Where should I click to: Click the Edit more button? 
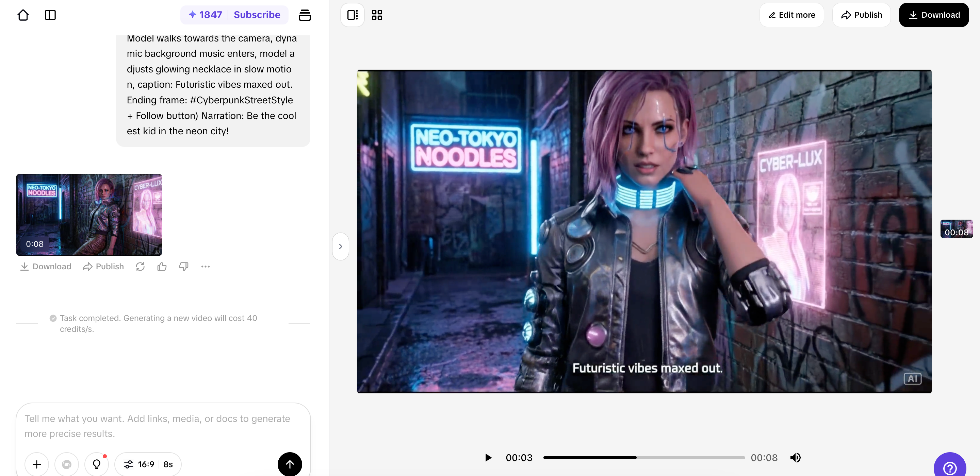(792, 15)
